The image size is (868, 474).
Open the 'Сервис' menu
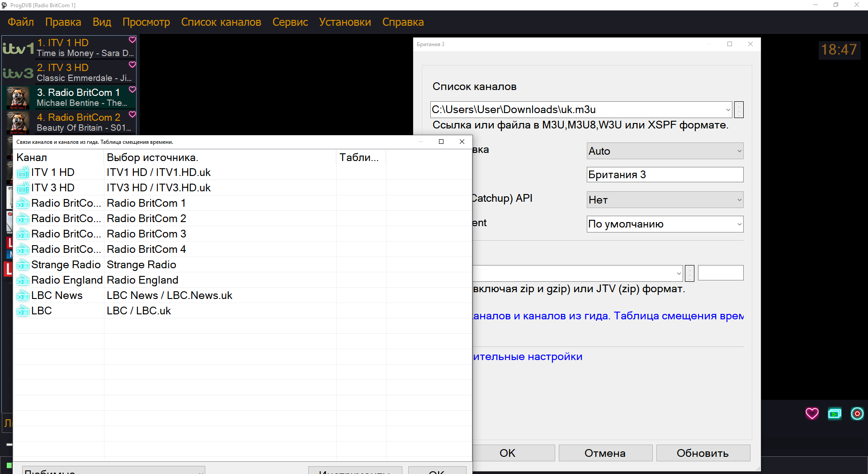pos(290,22)
